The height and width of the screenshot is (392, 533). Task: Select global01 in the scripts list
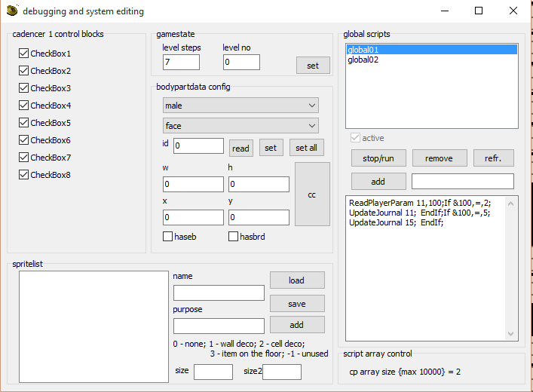click(432, 50)
